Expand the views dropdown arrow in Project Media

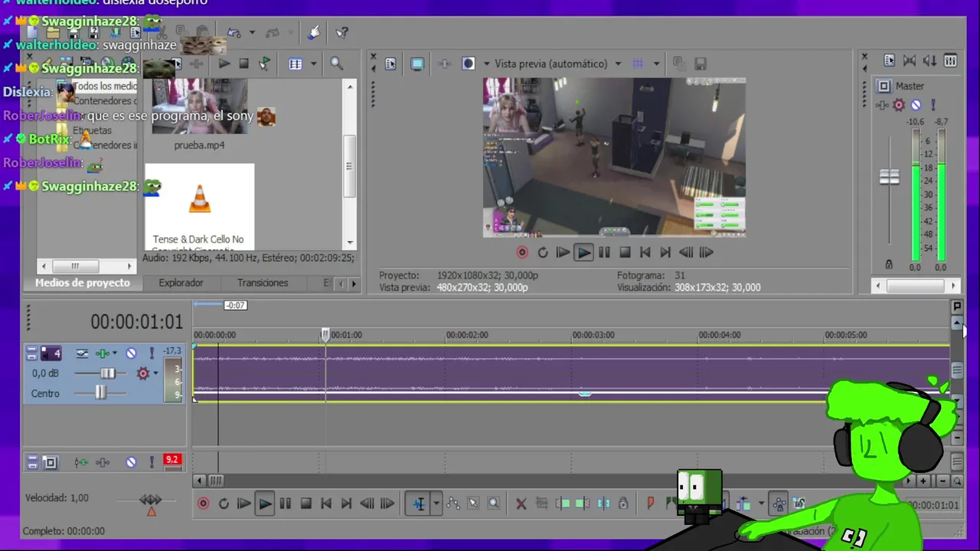click(x=313, y=64)
